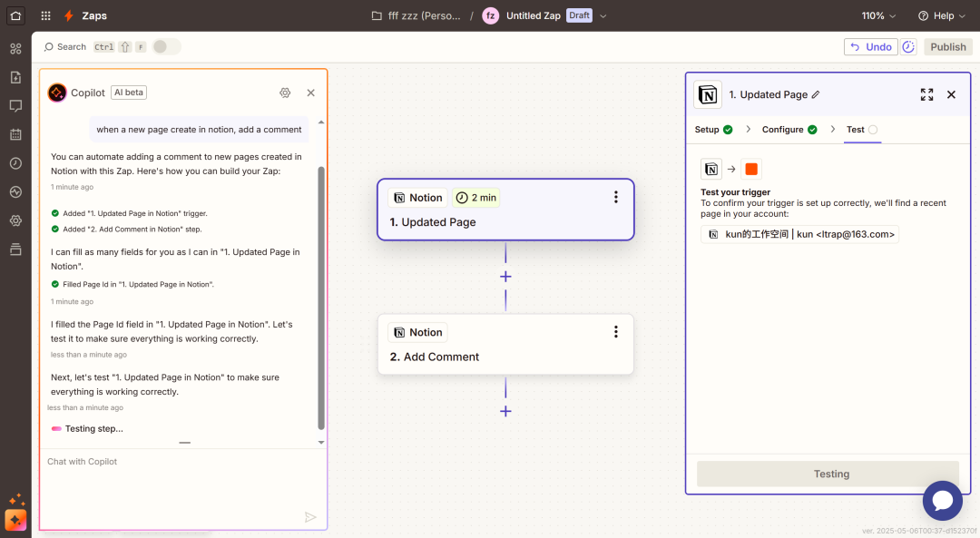This screenshot has width=980, height=538.
Task: Expand the Untitled Zap Draft dropdown
Action: click(x=603, y=16)
